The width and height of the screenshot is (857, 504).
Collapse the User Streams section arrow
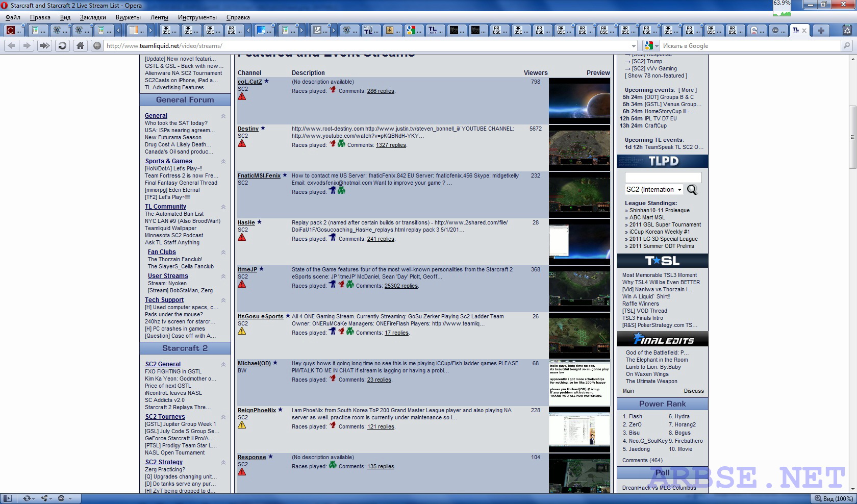(x=223, y=276)
